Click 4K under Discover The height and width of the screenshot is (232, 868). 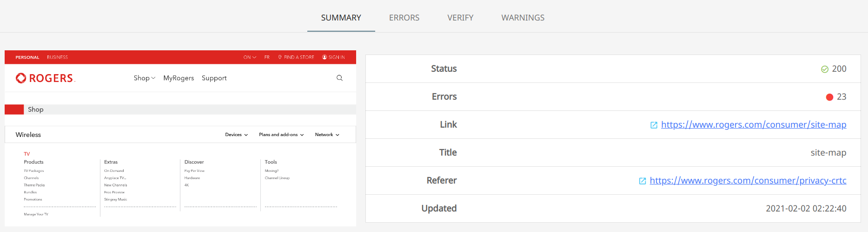[x=186, y=185]
